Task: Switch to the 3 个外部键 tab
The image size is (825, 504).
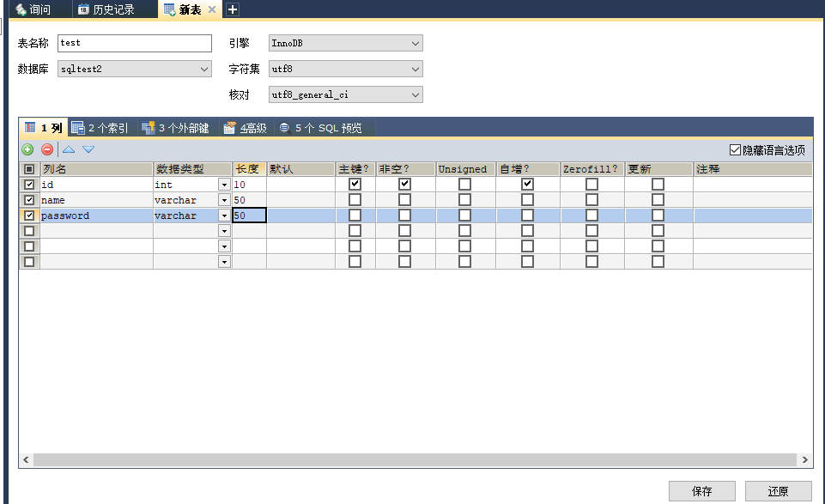Action: 175,127
